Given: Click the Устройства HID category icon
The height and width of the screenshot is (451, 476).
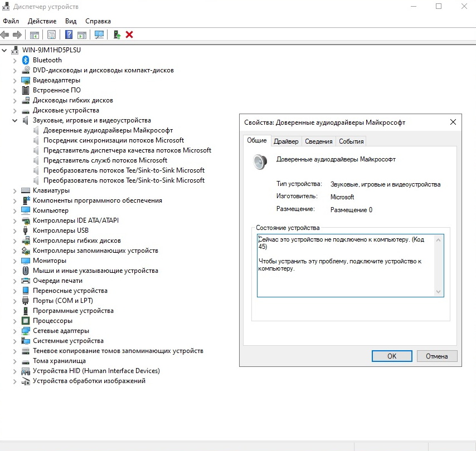Looking at the screenshot, I should pos(26,371).
